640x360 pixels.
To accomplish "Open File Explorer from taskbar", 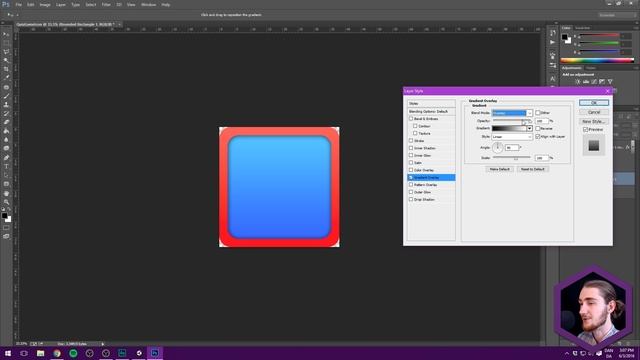I will (40, 353).
